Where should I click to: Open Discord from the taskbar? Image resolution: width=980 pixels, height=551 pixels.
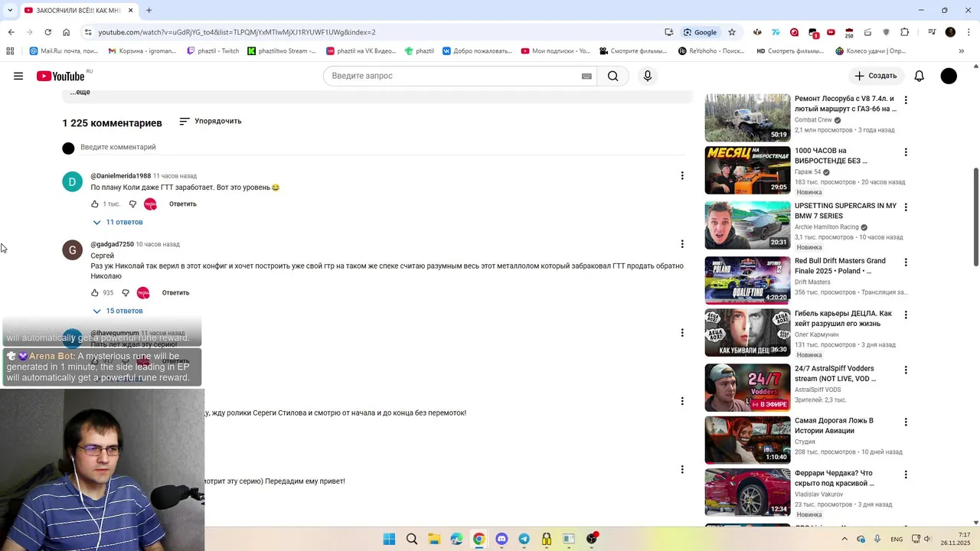tap(501, 539)
